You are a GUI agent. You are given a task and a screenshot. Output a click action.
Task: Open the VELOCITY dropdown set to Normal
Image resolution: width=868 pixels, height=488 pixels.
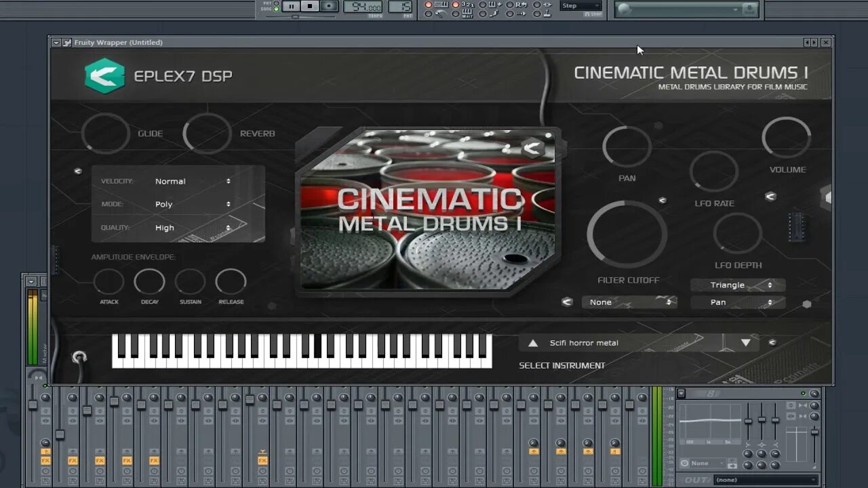(x=193, y=181)
